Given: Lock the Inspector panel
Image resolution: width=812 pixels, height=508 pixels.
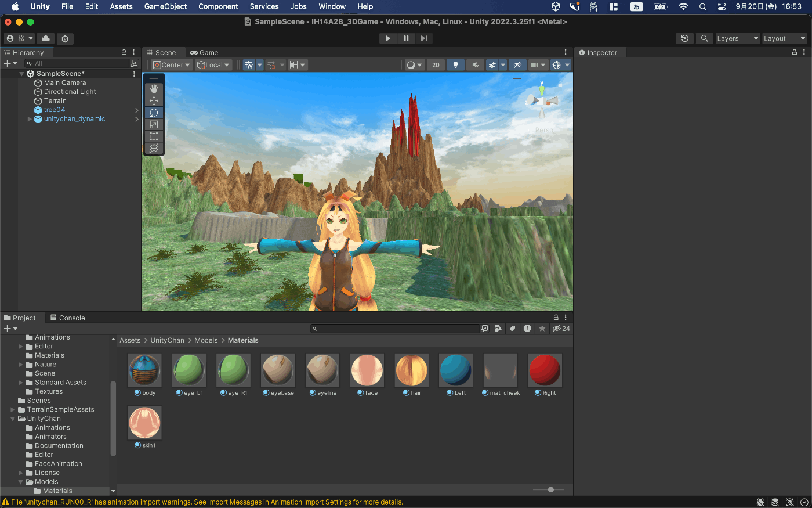Looking at the screenshot, I should pos(795,52).
